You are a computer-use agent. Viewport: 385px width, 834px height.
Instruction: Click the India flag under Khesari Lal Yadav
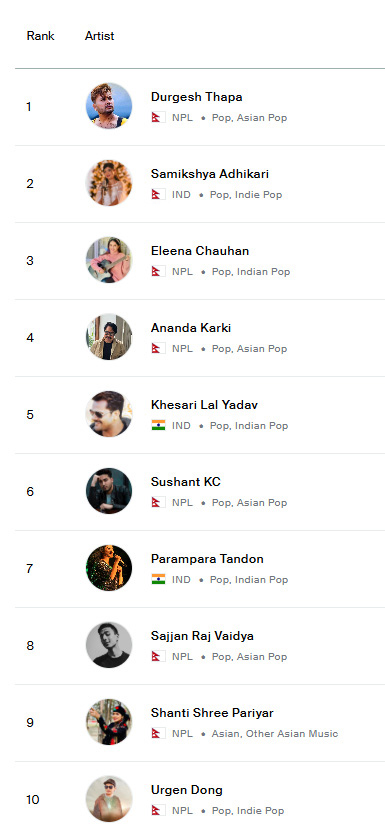tap(158, 426)
